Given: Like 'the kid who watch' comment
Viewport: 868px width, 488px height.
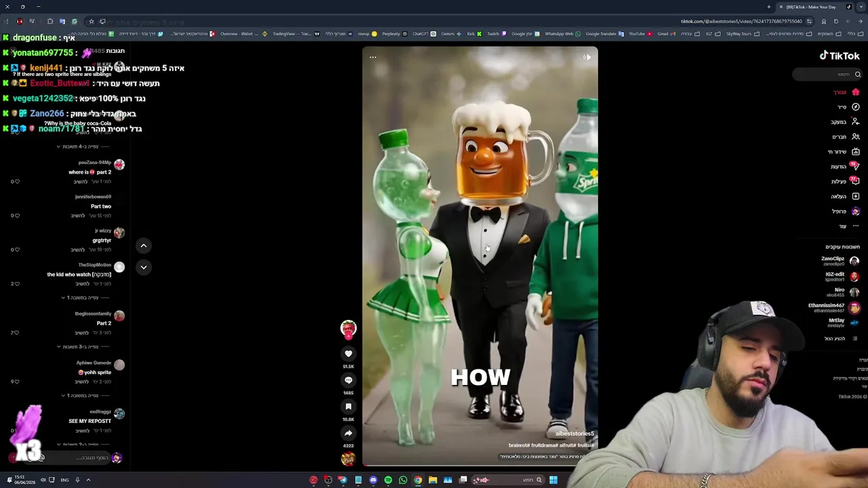Looking at the screenshot, I should click(x=16, y=283).
